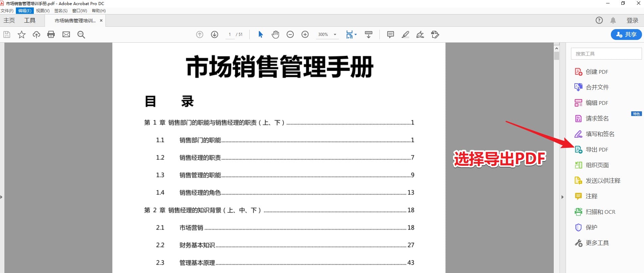Click TOC entry 1.4 销售经理的角色
Viewport: 644px width, 273px height.
(x=285, y=192)
